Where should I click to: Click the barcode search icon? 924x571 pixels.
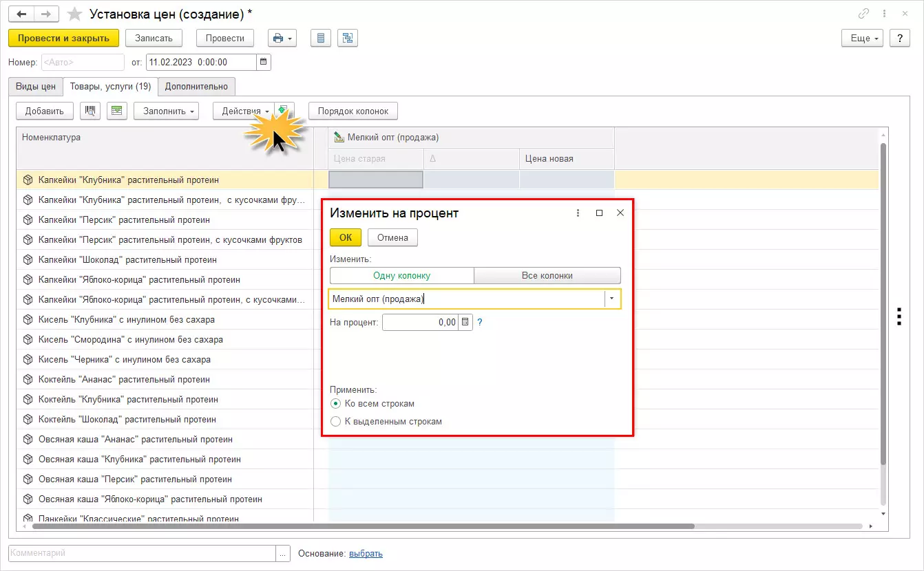coord(90,111)
